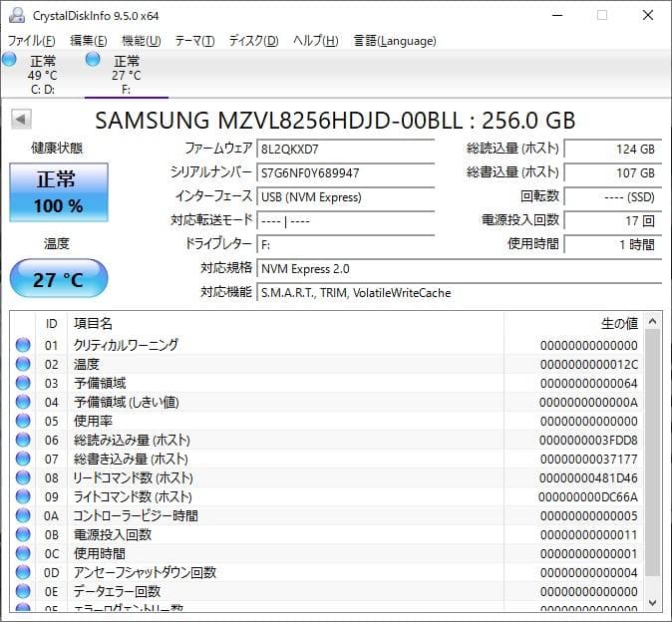Click status orb for アンセーフシャットダウン回数 row
The image size is (672, 622).
23,573
